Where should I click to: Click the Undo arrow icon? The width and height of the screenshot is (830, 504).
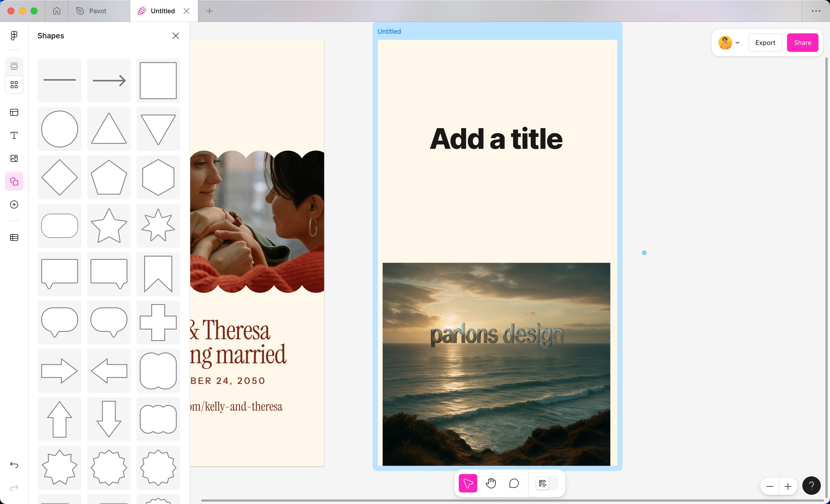click(x=14, y=465)
